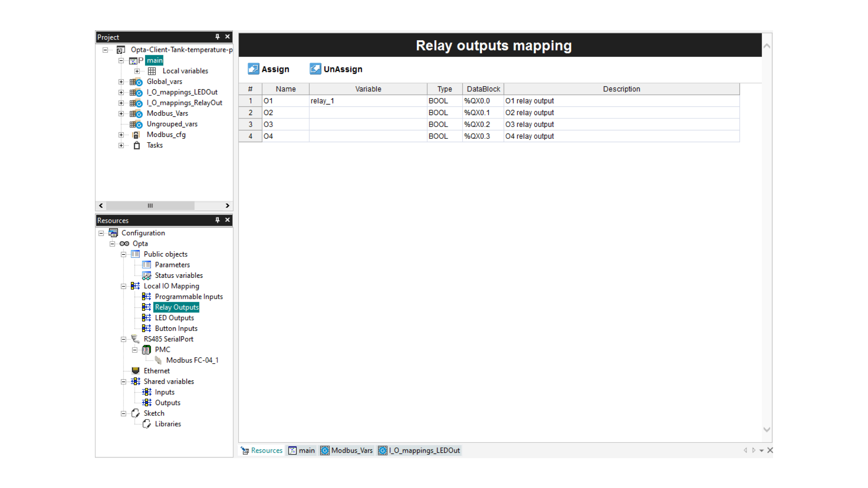Image resolution: width=868 pixels, height=488 pixels.
Task: Click the Status variables icon
Action: pos(147,275)
